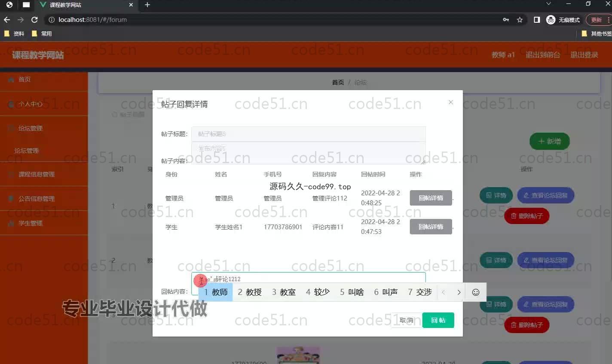
Task: Open the password key icon
Action: pyautogui.click(x=506, y=20)
